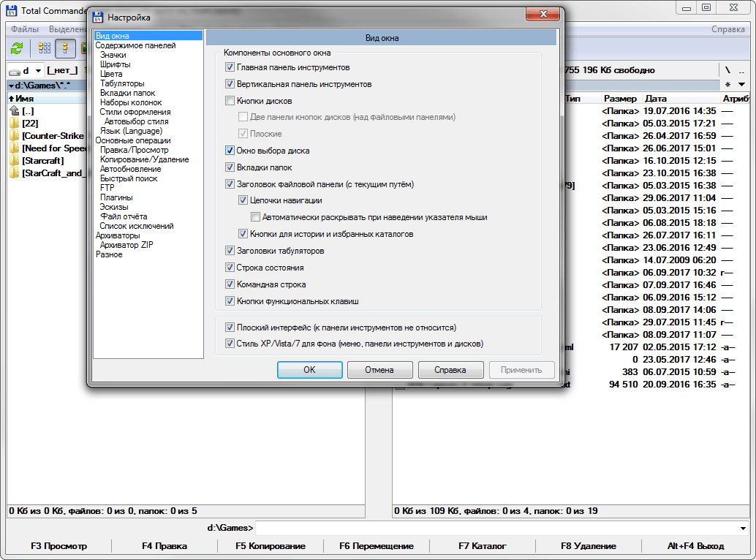Select Значки in settings list

[x=113, y=55]
